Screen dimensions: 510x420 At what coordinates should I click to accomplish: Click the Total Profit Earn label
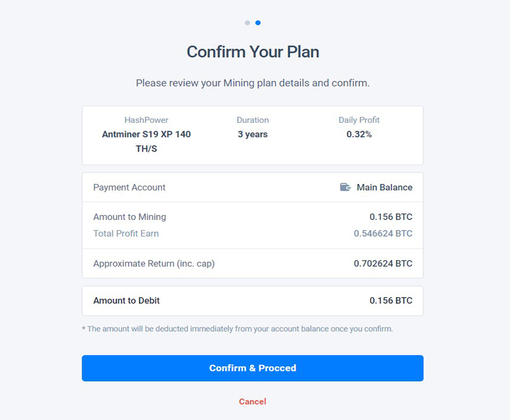pyautogui.click(x=126, y=234)
